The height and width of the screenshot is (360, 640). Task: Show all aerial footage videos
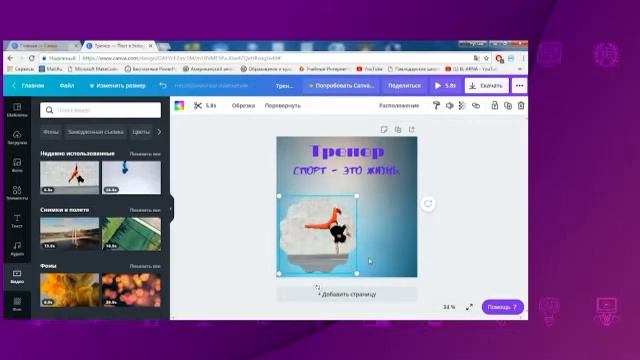coord(145,210)
